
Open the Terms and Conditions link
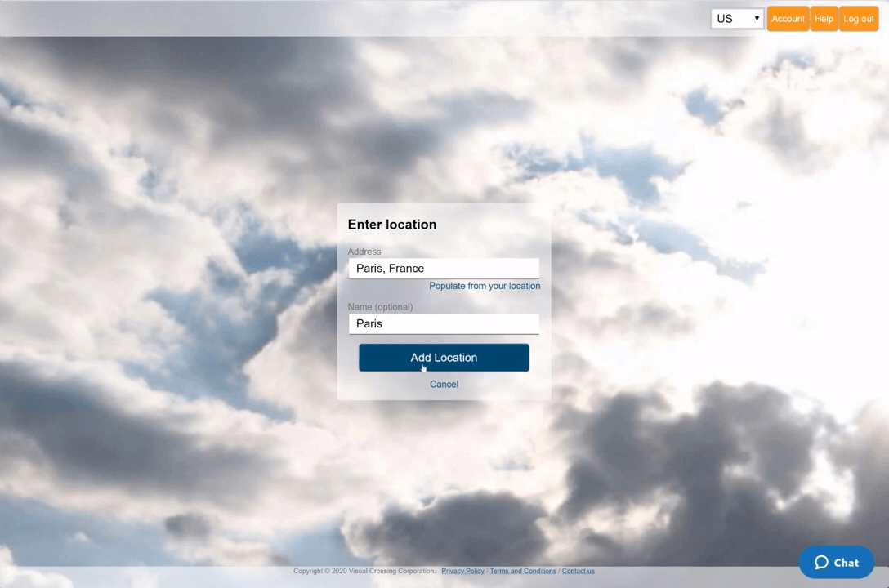tap(523, 572)
